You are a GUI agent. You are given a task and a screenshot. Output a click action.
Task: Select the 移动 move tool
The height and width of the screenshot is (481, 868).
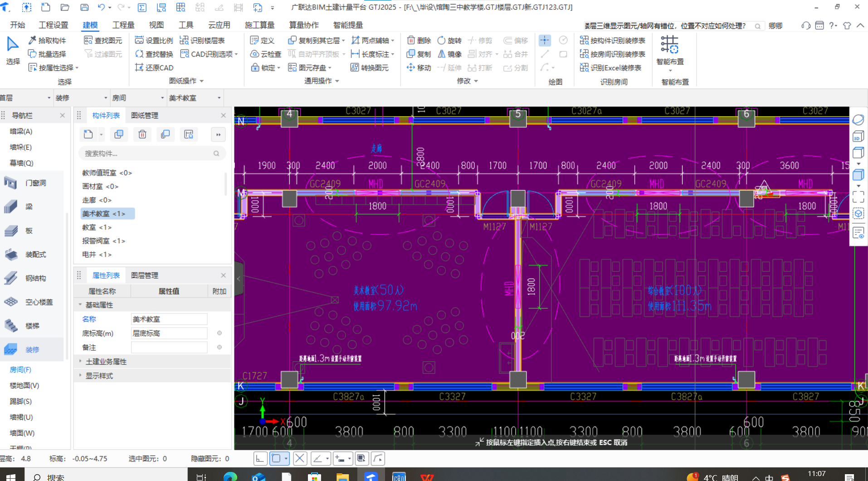coord(419,68)
